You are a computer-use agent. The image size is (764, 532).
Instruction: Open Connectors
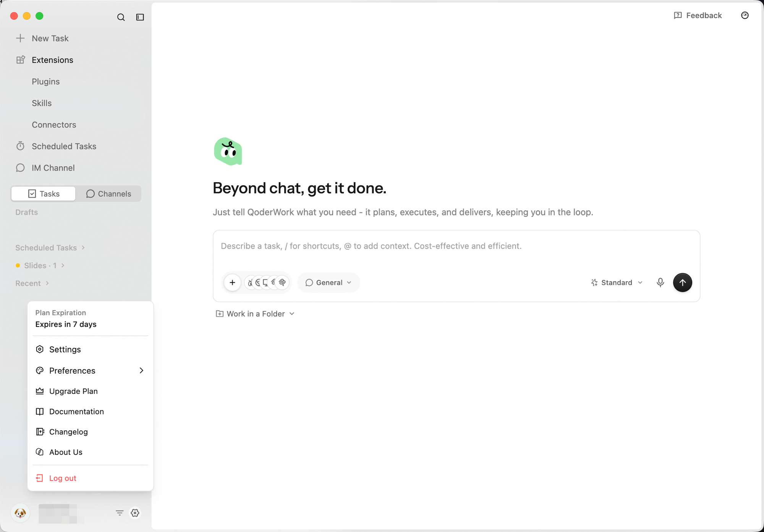54,125
